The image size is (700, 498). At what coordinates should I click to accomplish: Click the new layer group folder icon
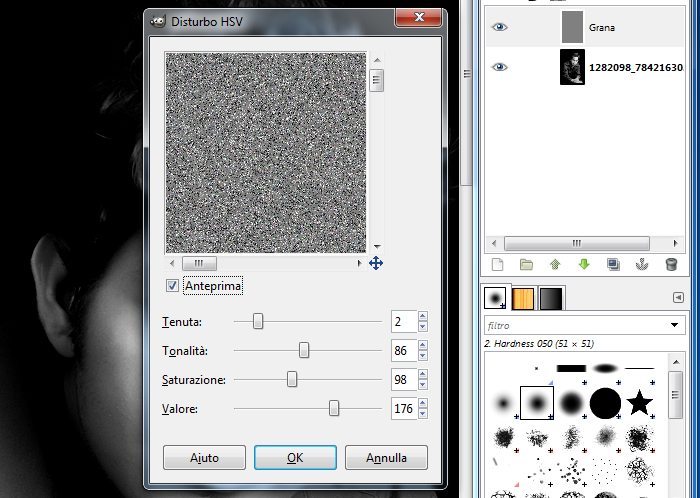point(527,265)
